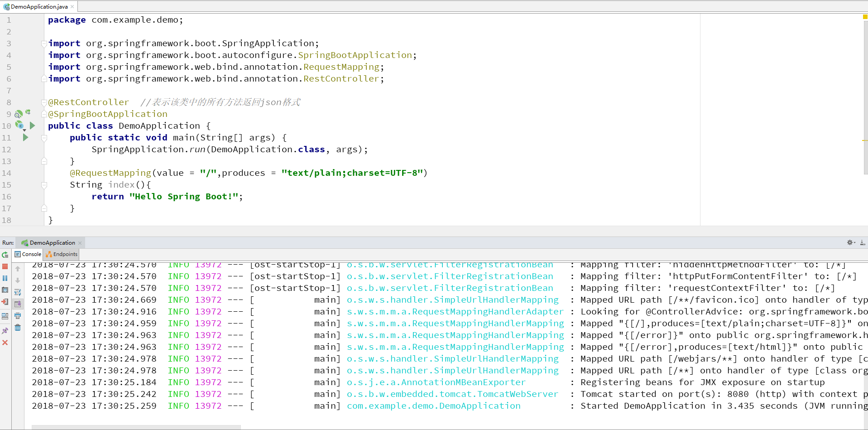Click RestController in the line 6 import
The height and width of the screenshot is (430, 868).
click(341, 79)
